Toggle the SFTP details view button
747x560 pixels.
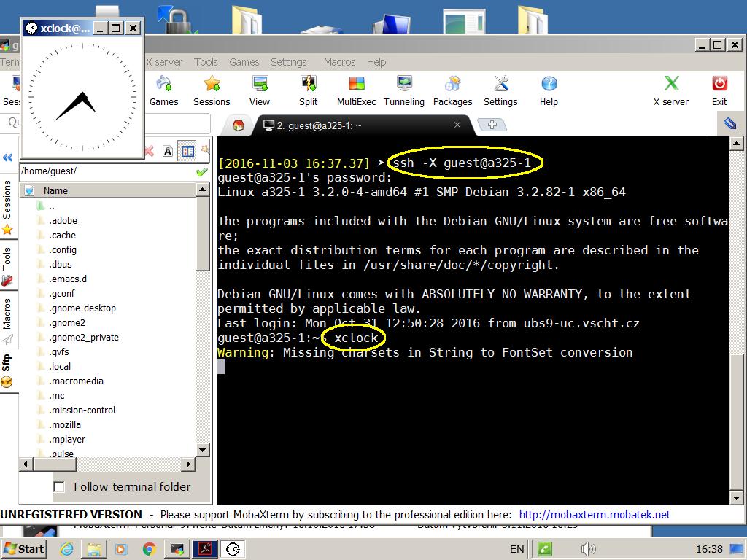188,152
